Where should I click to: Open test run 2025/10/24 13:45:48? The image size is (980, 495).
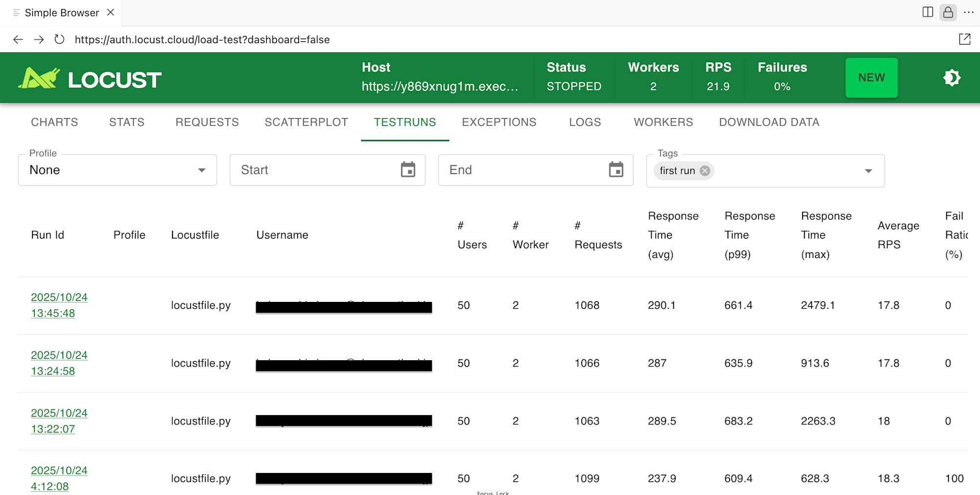(59, 305)
